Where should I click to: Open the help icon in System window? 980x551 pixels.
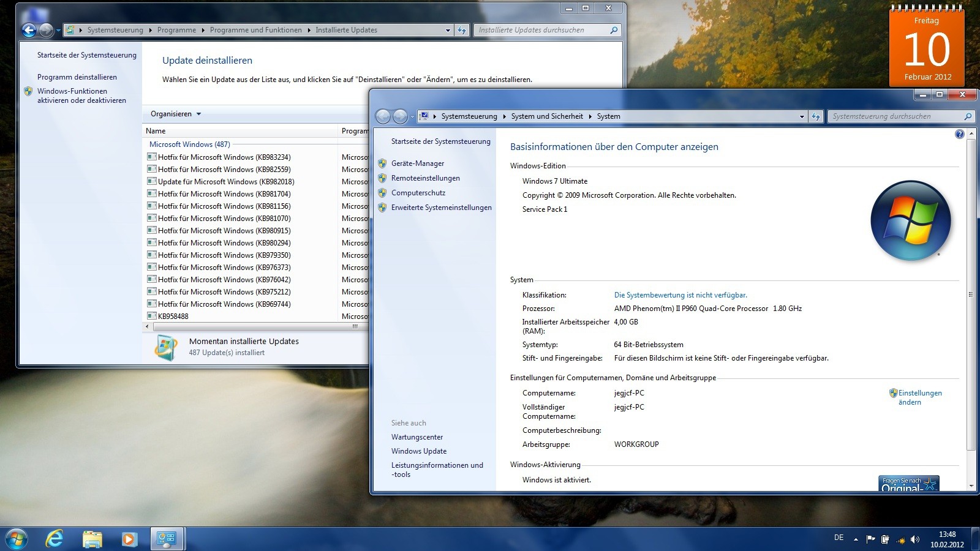point(959,134)
